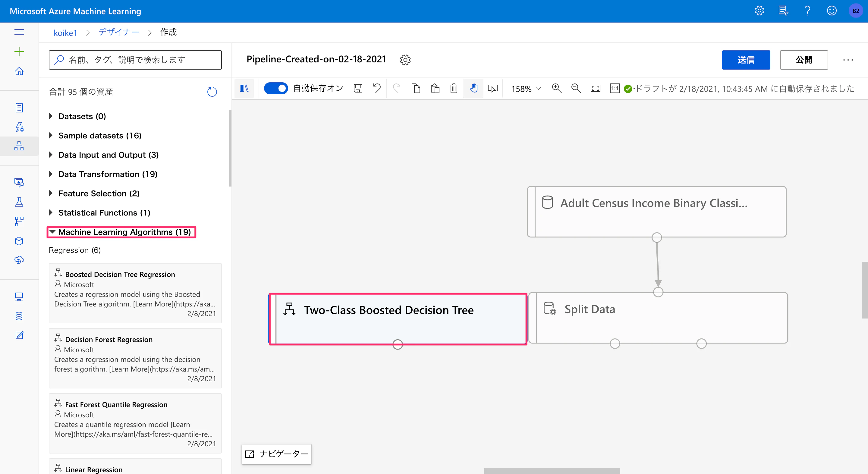868x474 pixels.
Task: Click the 送信 submit button
Action: [746, 60]
